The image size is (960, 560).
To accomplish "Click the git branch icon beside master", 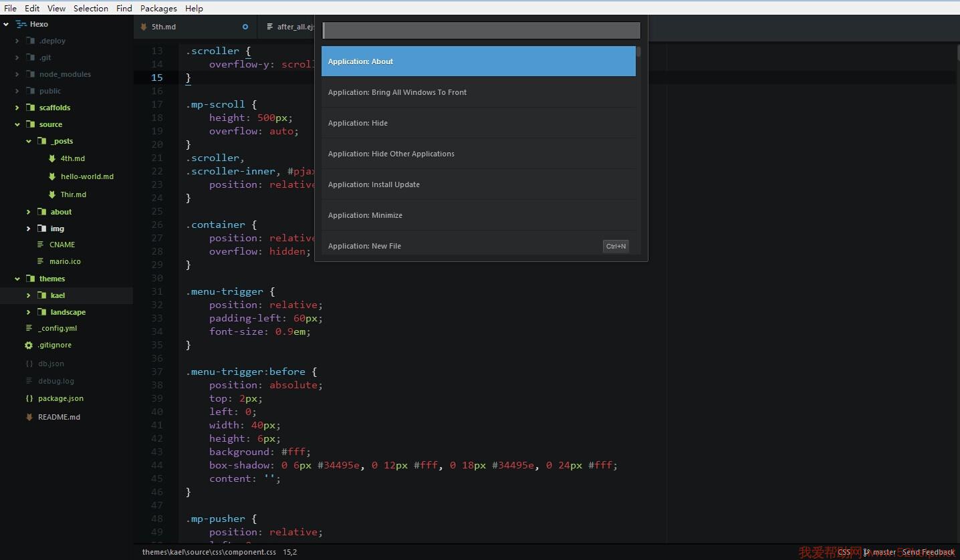I will pyautogui.click(x=866, y=552).
